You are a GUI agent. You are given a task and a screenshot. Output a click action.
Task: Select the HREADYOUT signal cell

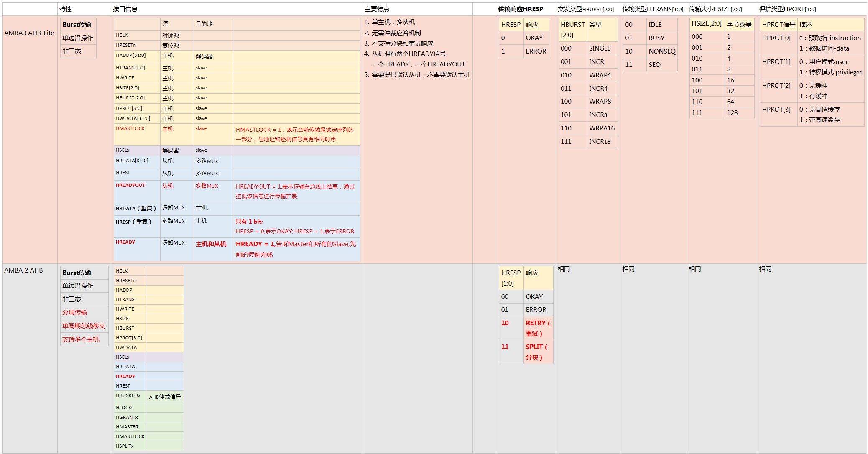coord(131,185)
